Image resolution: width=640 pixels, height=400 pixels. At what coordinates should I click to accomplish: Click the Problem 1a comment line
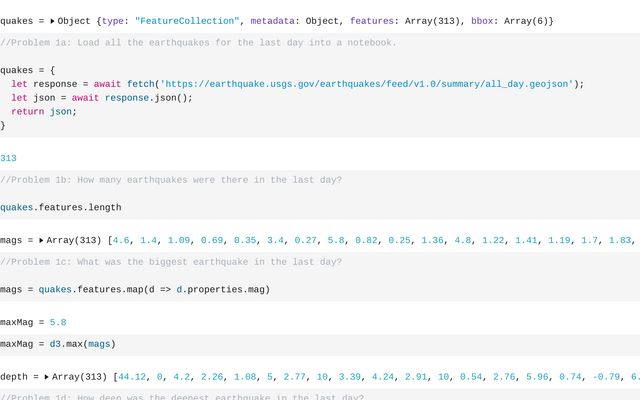pyautogui.click(x=198, y=43)
